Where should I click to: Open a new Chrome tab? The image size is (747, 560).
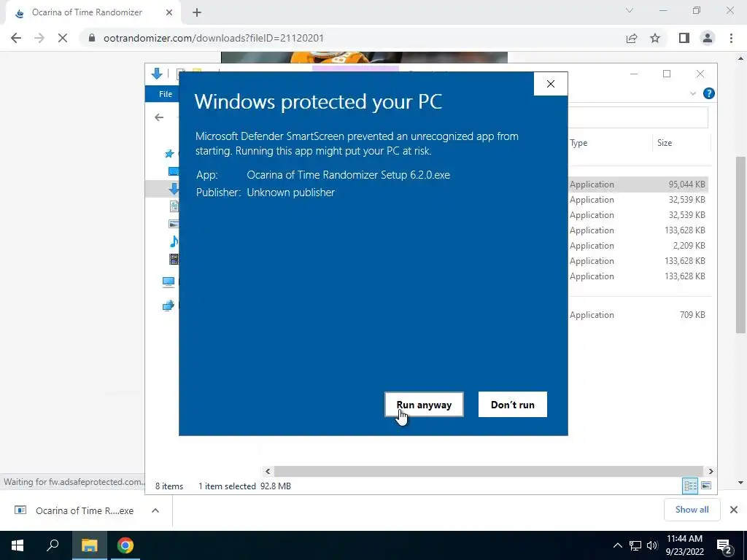[x=197, y=13]
